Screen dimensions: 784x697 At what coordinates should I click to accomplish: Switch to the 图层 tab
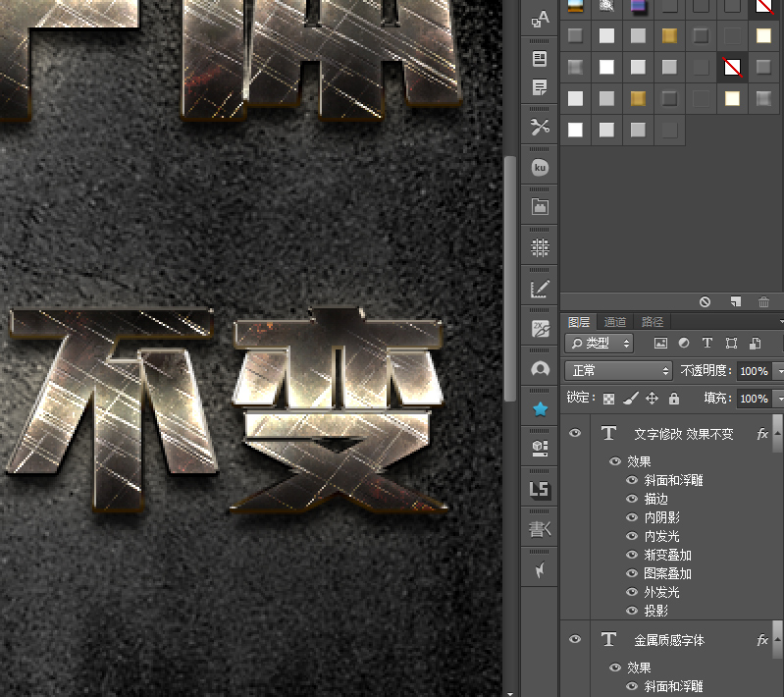[579, 322]
